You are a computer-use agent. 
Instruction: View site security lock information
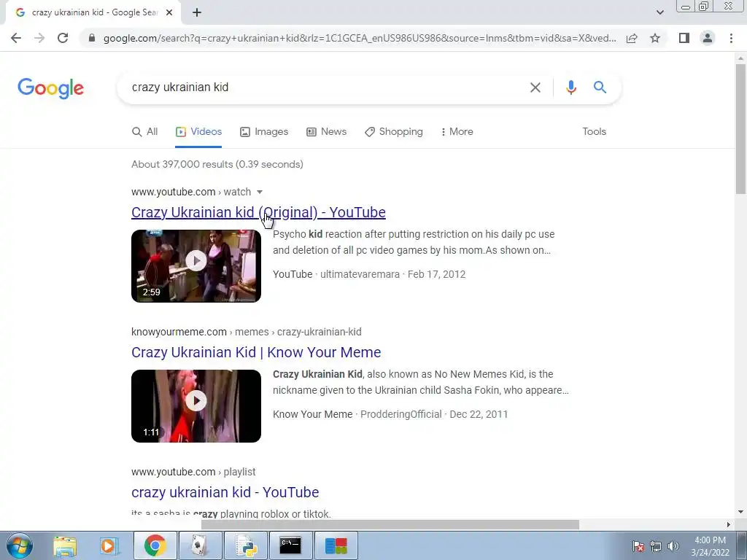pos(92,38)
